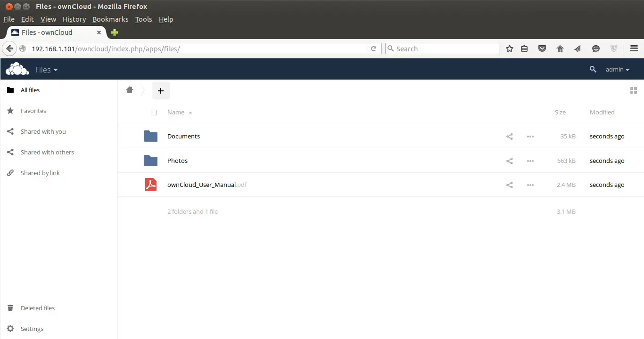Screen dimensions: 644x339
Task: Click the chat smiley icon in toolbar
Action: tap(596, 48)
